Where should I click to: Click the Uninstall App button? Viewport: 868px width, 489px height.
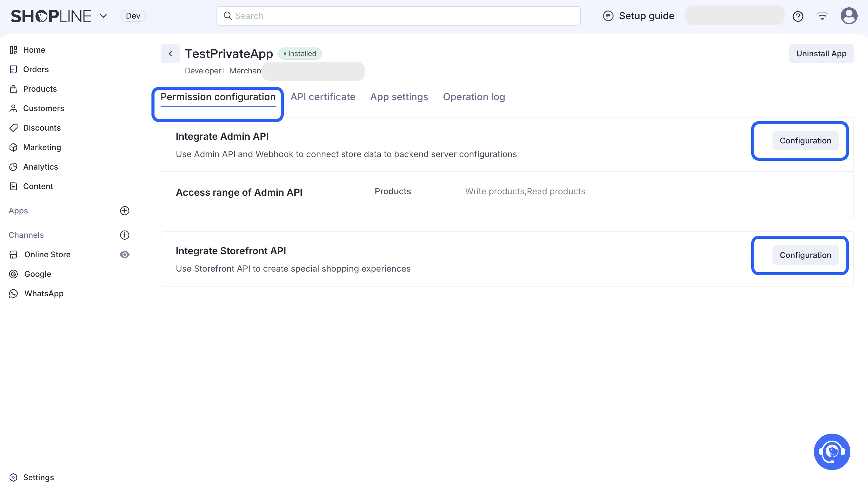coord(821,54)
